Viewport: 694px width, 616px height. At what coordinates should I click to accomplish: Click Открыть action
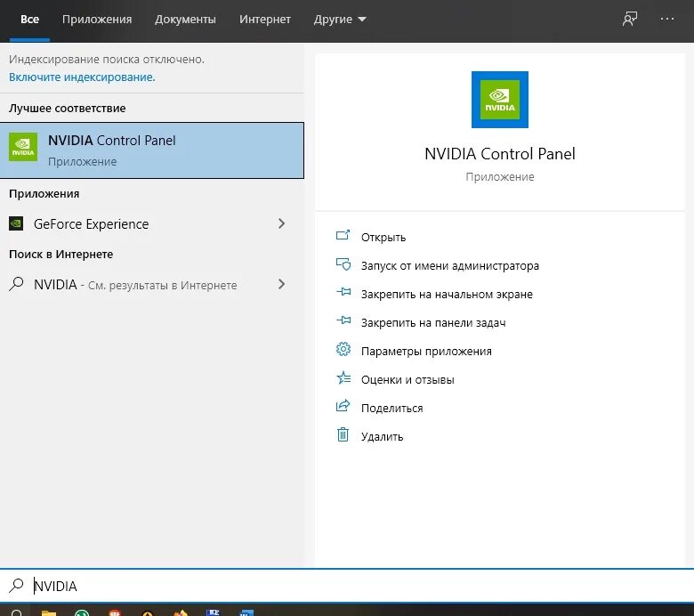(383, 238)
